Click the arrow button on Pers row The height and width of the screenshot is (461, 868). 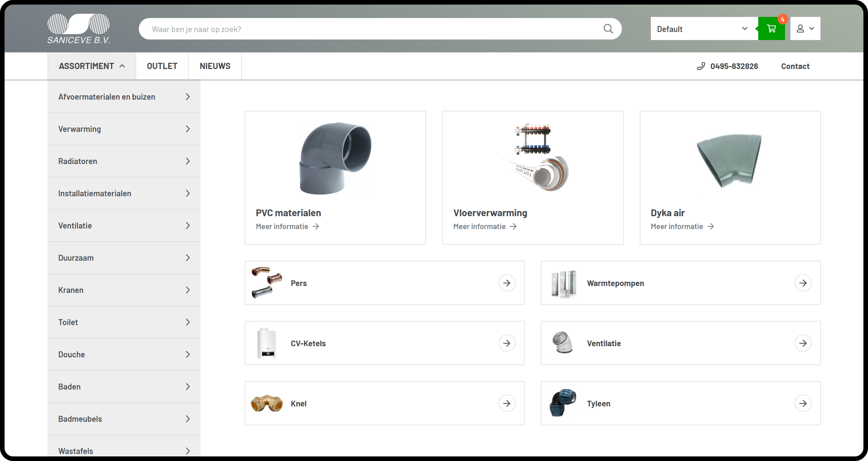tap(506, 283)
